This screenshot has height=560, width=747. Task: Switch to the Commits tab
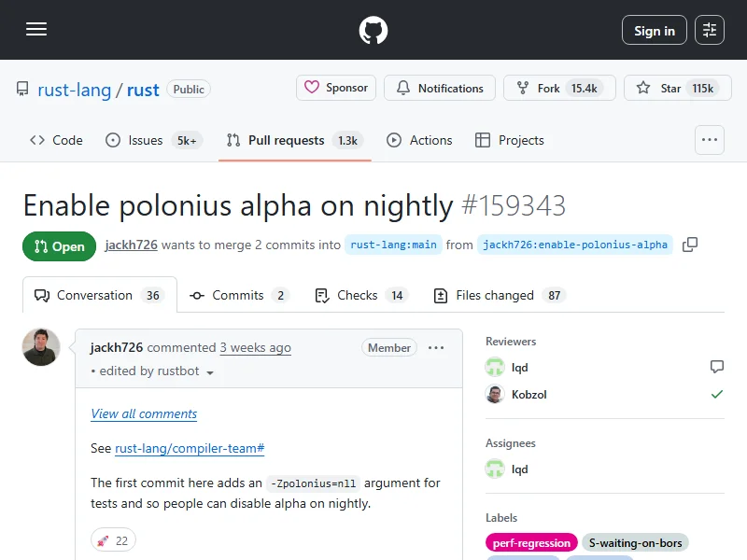[x=239, y=295]
